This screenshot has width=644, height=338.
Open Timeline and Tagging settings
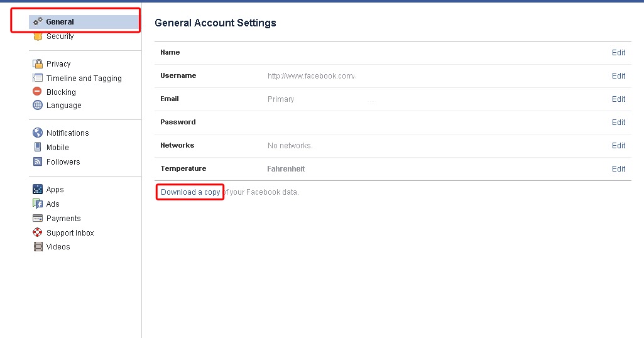click(x=84, y=79)
